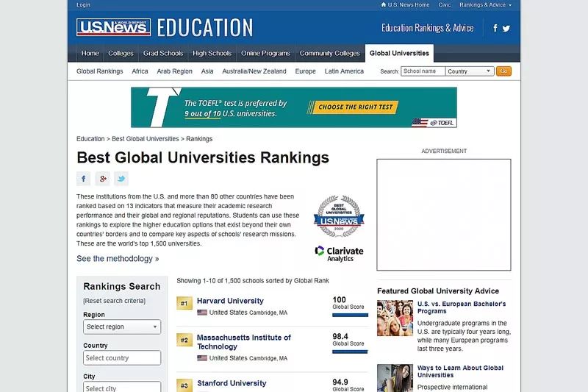Go to Australia/New Zealand rankings
This screenshot has width=588, height=392.
click(x=254, y=71)
